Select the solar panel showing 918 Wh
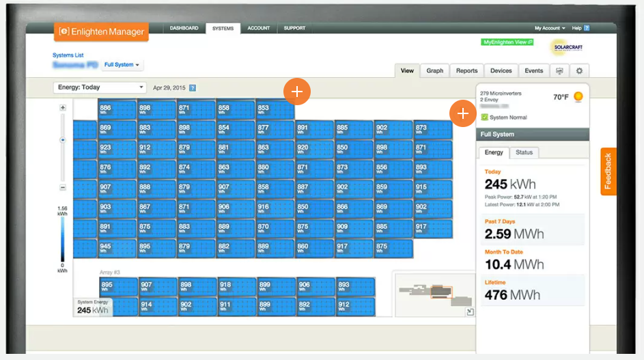 (x=236, y=286)
